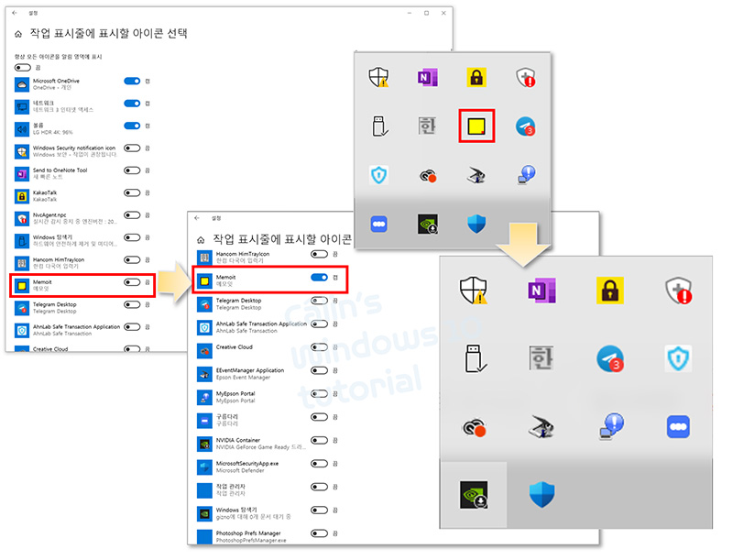This screenshot has height=560, width=733.
Task: Click blue Defender shield in upper tray popup
Action: pyautogui.click(x=476, y=224)
